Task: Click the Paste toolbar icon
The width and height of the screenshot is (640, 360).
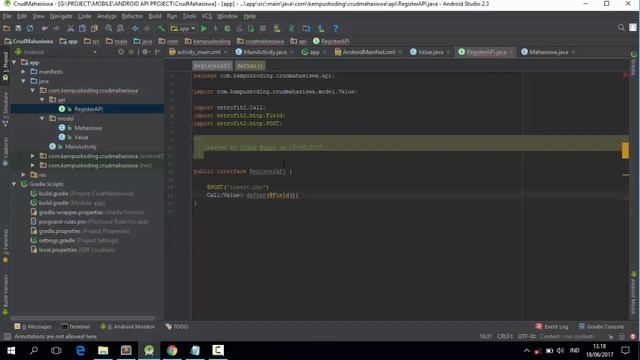Action: tap(94, 28)
